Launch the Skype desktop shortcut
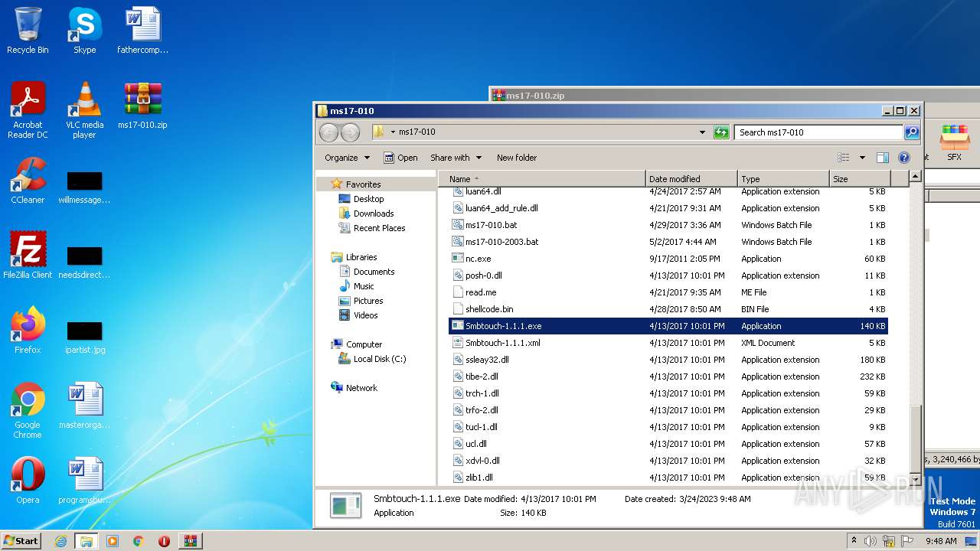The height and width of the screenshot is (551, 980). pyautogui.click(x=84, y=31)
